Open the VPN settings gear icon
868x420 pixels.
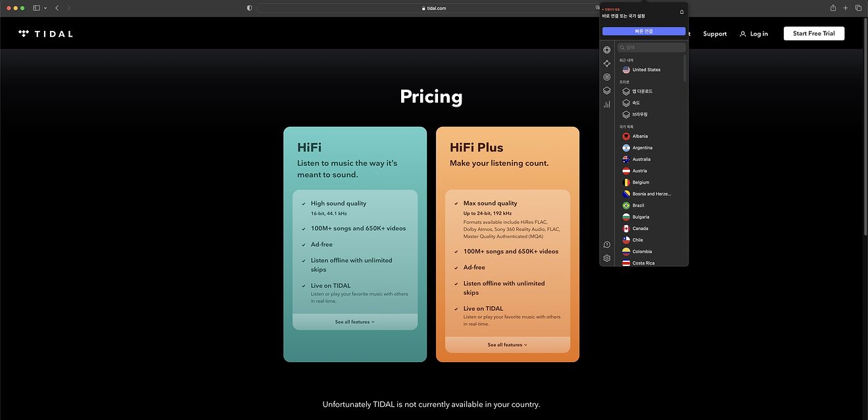[607, 258]
